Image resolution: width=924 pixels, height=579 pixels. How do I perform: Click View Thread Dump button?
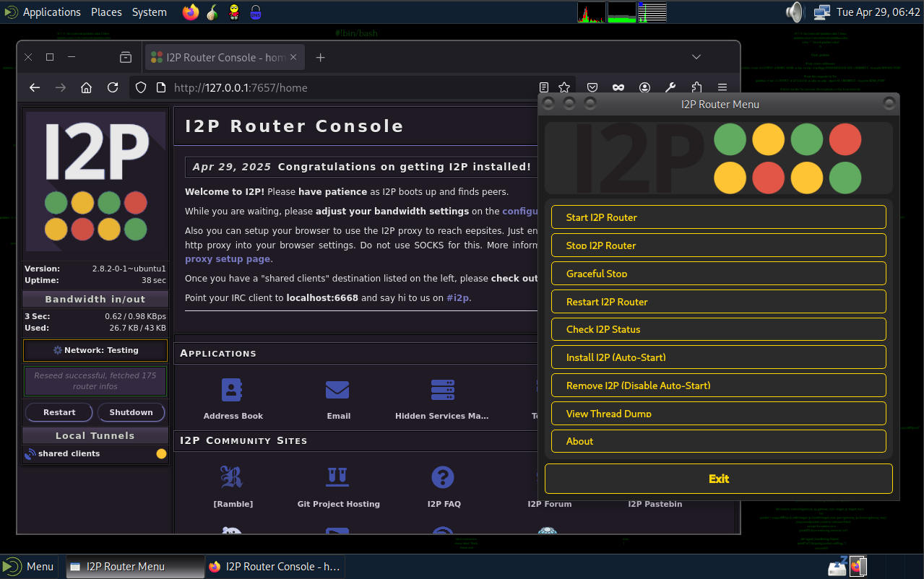[719, 414]
